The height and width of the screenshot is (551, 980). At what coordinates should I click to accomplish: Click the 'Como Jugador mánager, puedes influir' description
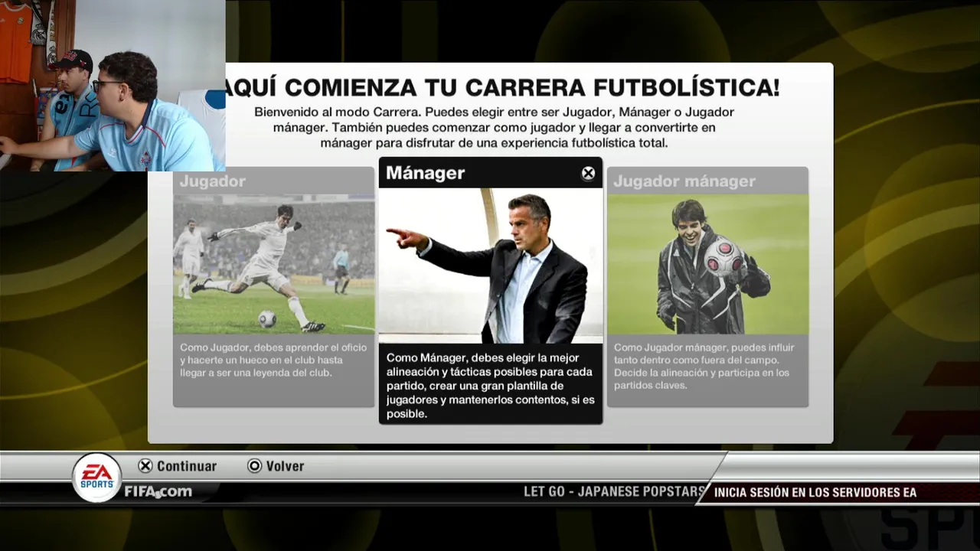pyautogui.click(x=704, y=367)
